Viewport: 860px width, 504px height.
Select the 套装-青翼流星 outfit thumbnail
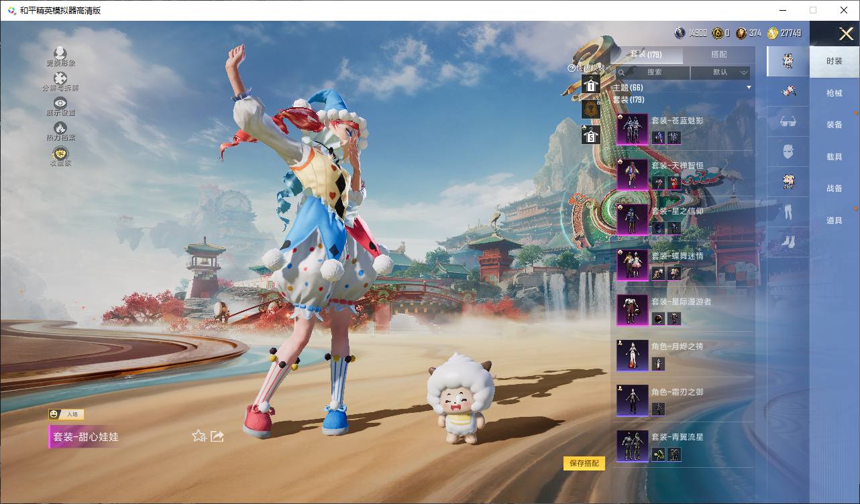pyautogui.click(x=632, y=446)
